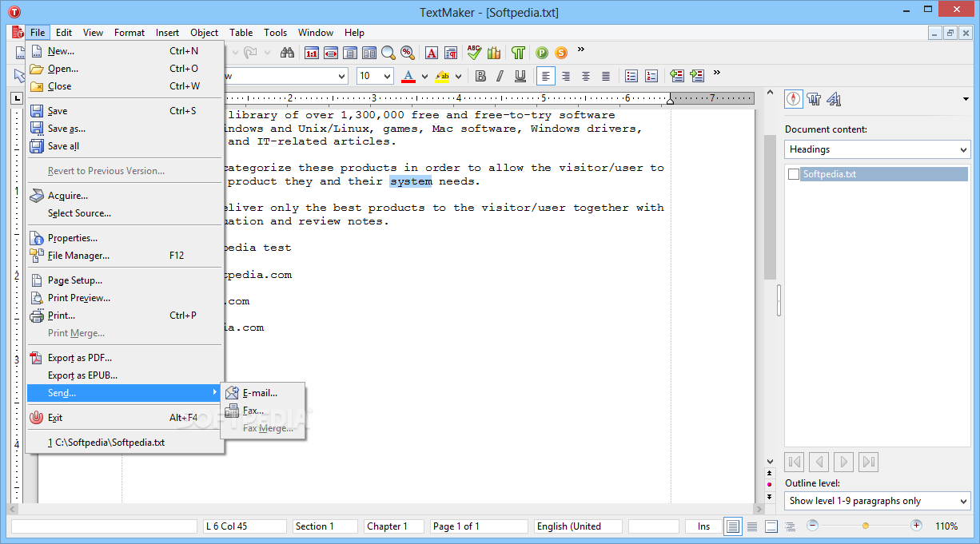
Task: Open the font size 10 dropdown
Action: (x=387, y=76)
